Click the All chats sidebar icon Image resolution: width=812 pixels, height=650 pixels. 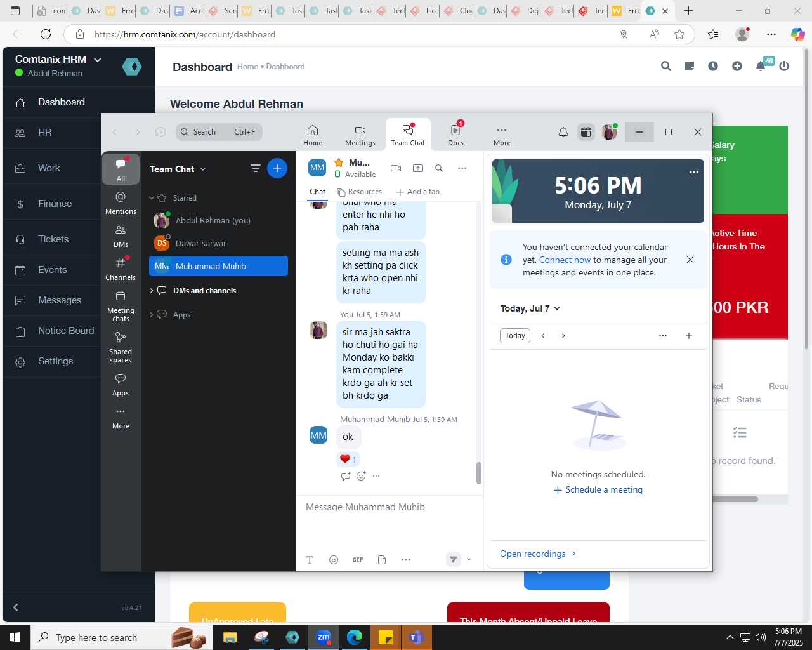tap(121, 169)
